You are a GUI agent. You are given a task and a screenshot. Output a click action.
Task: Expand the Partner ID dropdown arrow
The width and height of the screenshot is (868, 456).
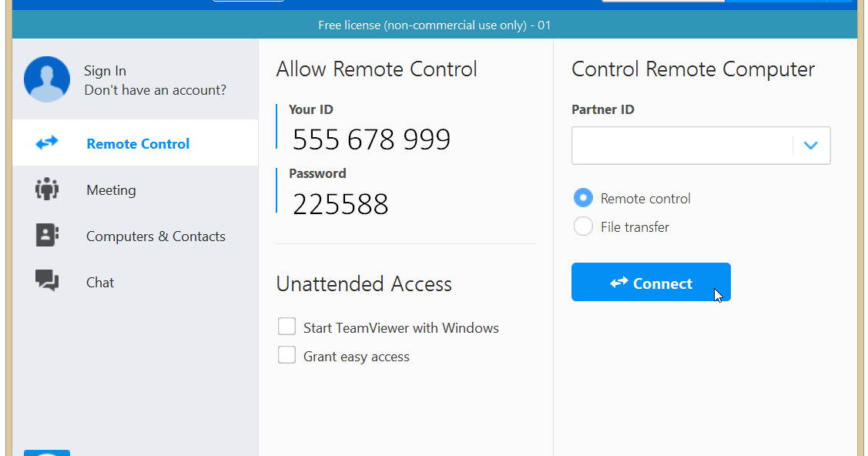coord(810,146)
